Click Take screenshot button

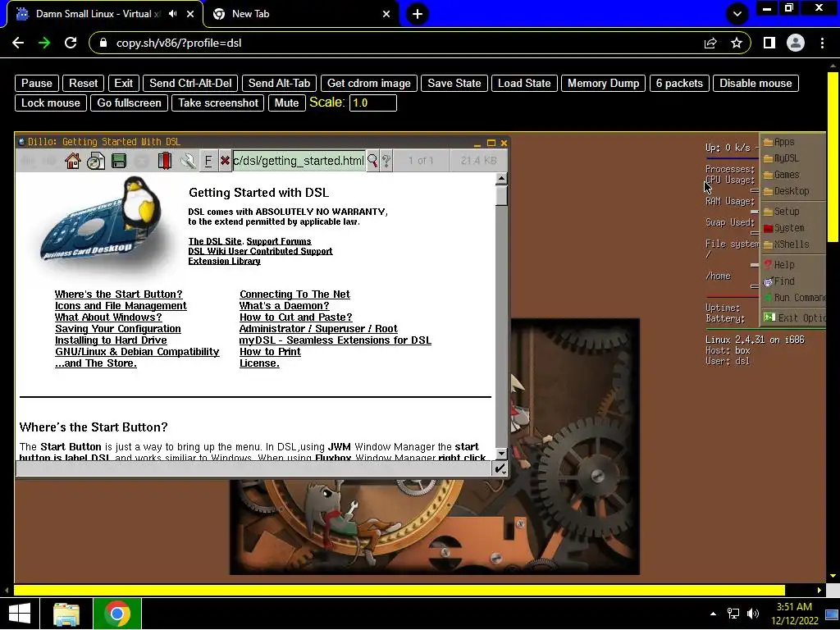(x=218, y=103)
